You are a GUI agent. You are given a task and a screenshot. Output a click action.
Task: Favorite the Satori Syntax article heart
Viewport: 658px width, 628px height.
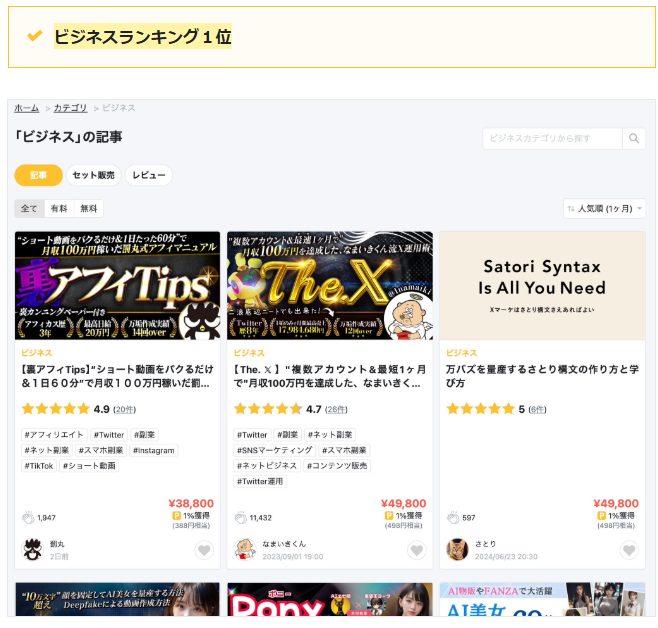628,550
